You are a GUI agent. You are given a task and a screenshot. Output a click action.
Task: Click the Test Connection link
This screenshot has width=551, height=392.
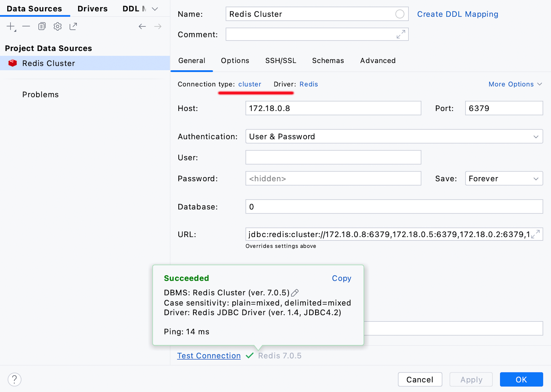click(x=209, y=356)
